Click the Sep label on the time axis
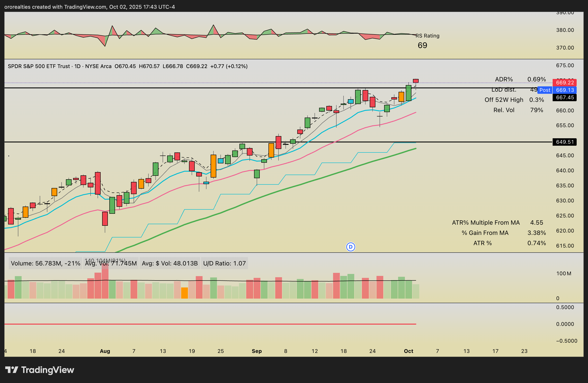 pos(257,351)
